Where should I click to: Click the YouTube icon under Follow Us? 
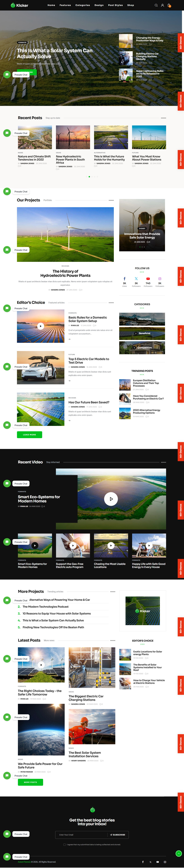(148, 279)
